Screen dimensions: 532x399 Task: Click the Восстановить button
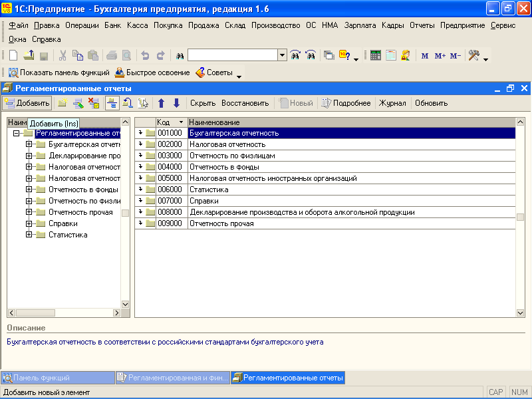pyautogui.click(x=245, y=103)
